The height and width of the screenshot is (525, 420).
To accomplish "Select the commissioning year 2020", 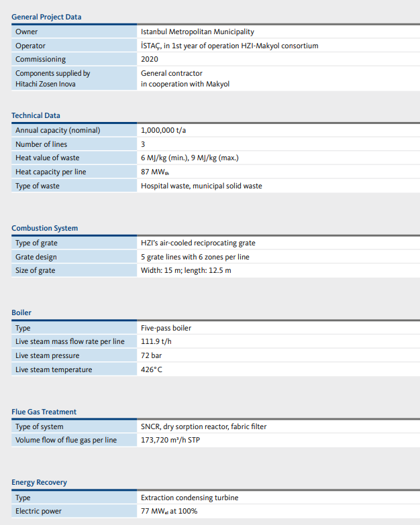I will coord(148,60).
